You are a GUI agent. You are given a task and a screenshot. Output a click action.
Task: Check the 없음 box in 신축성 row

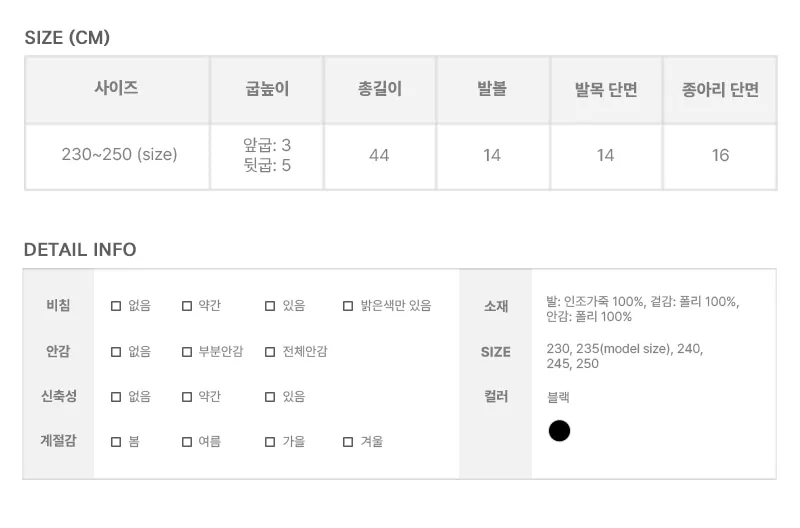pos(116,397)
